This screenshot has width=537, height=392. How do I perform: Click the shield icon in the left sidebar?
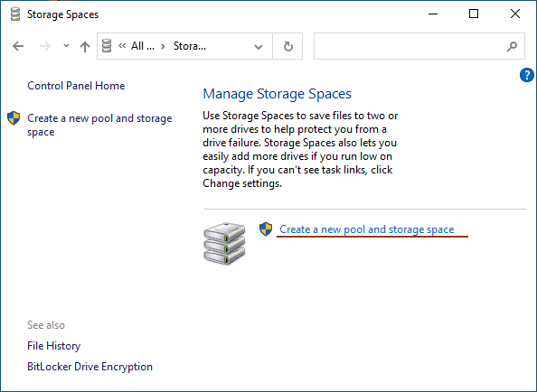tap(14, 118)
